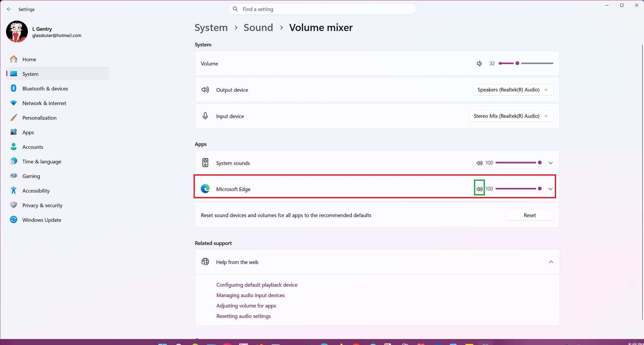Collapse the Help from the web section
This screenshot has height=345, width=644.
tap(551, 262)
